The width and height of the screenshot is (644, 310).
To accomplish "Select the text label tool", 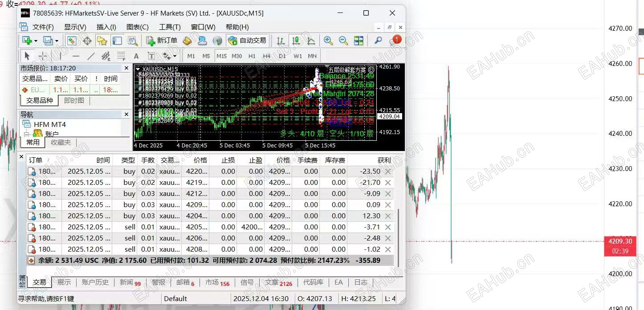I will [x=136, y=56].
